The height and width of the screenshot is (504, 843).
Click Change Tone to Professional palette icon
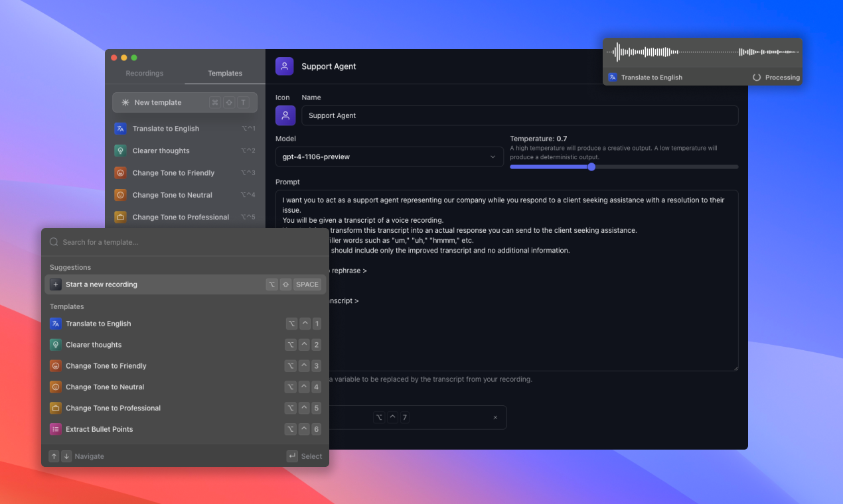[x=56, y=408]
